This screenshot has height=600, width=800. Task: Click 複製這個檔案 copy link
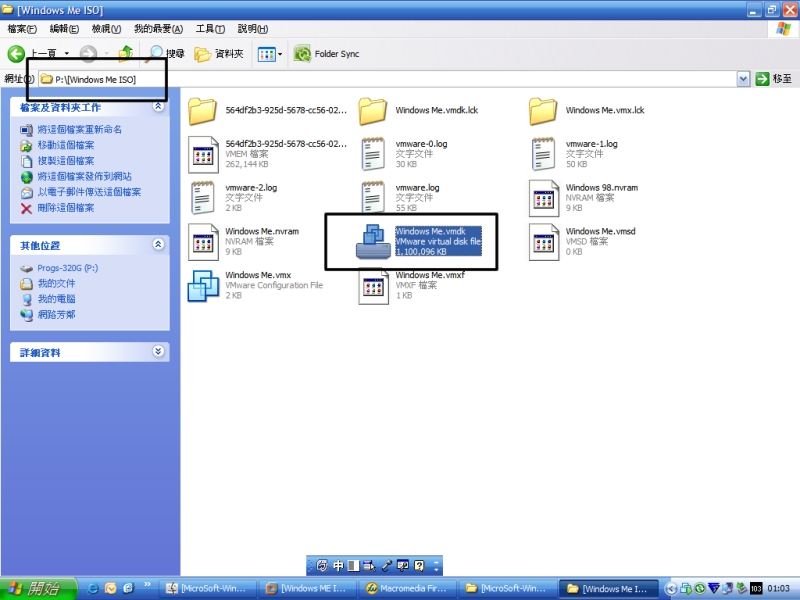(66, 161)
